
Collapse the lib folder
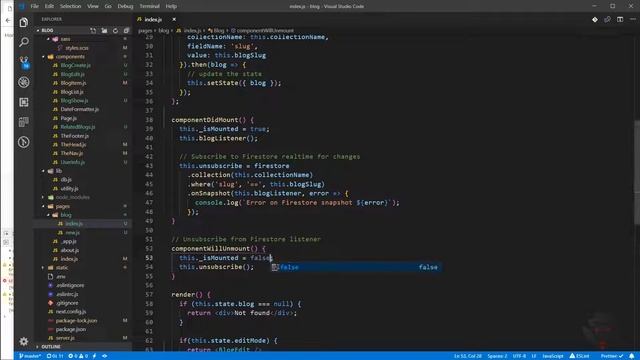(43, 171)
